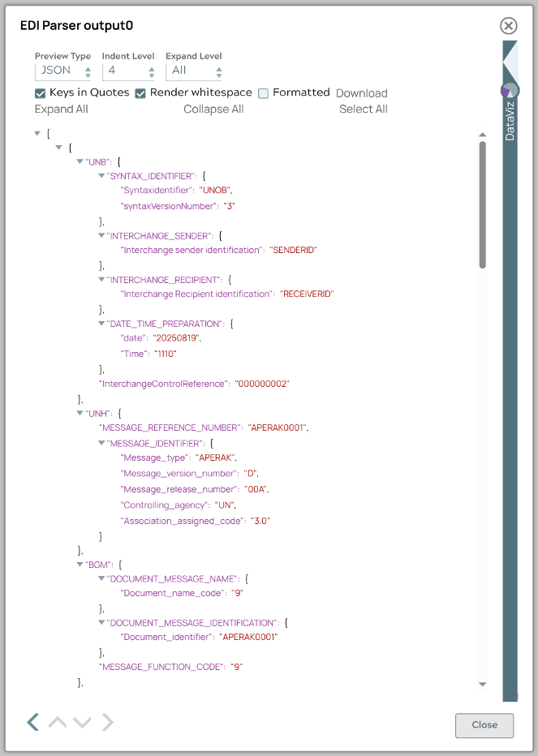Collapse the MESSAGE_IDENTIFIER node
The width and height of the screenshot is (538, 756).
pos(101,443)
